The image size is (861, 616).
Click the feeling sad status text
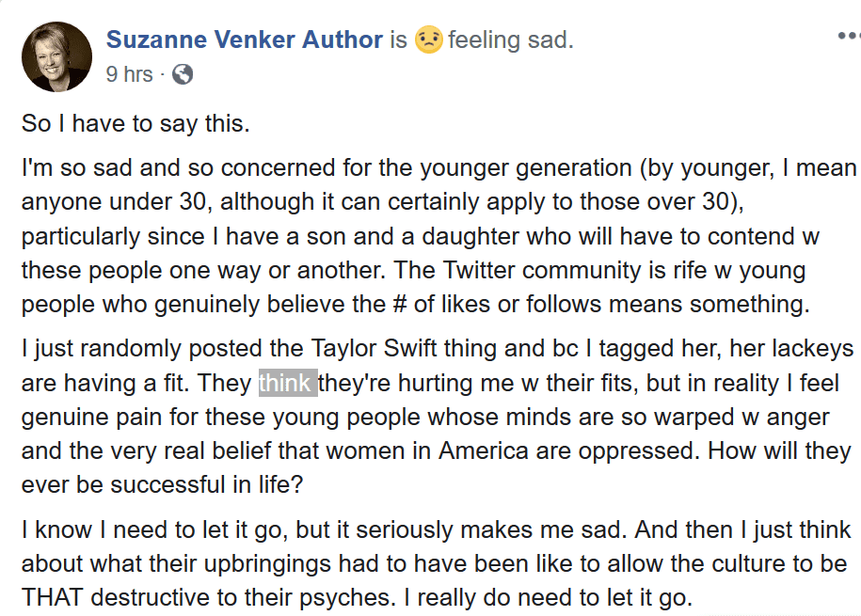pos(511,39)
